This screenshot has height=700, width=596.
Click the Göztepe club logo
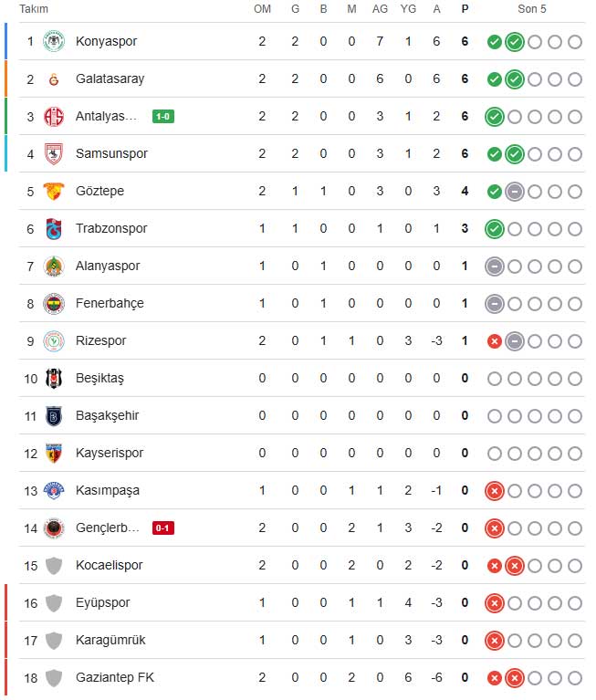click(x=55, y=191)
